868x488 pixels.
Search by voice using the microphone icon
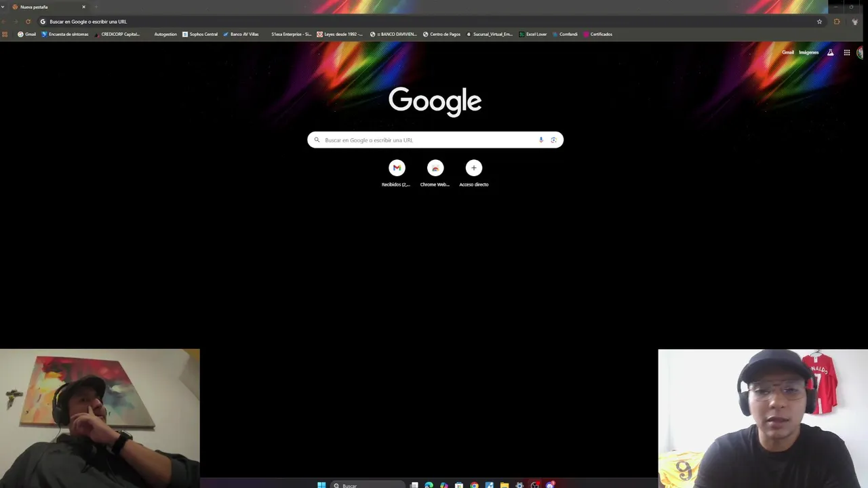pos(541,140)
